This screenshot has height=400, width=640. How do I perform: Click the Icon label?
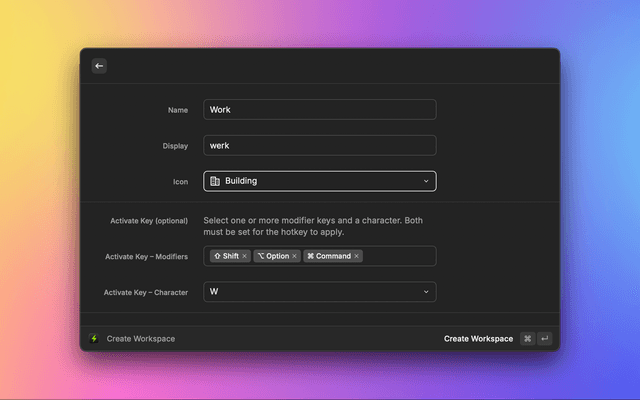tap(180, 182)
